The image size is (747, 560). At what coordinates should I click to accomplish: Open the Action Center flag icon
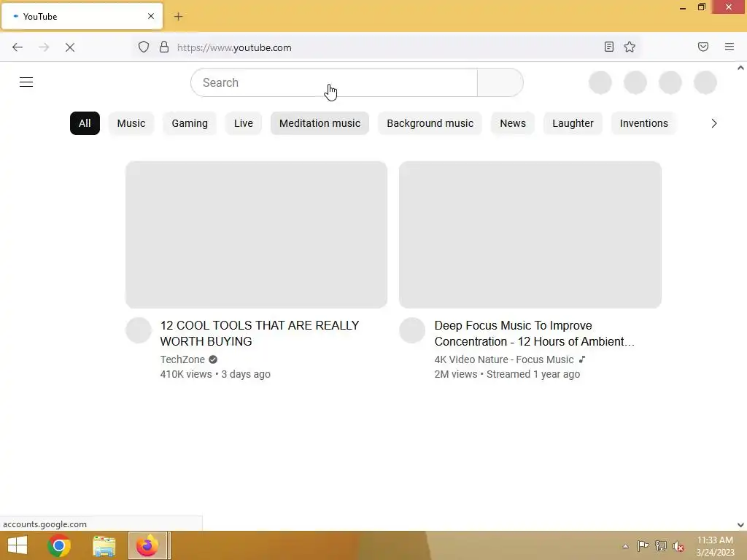[643, 545]
